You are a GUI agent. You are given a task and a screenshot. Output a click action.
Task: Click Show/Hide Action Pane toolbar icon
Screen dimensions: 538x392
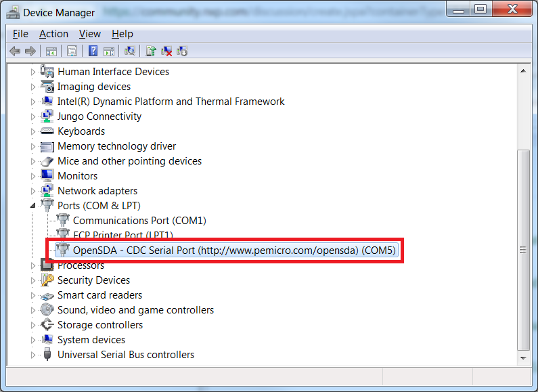[x=109, y=51]
